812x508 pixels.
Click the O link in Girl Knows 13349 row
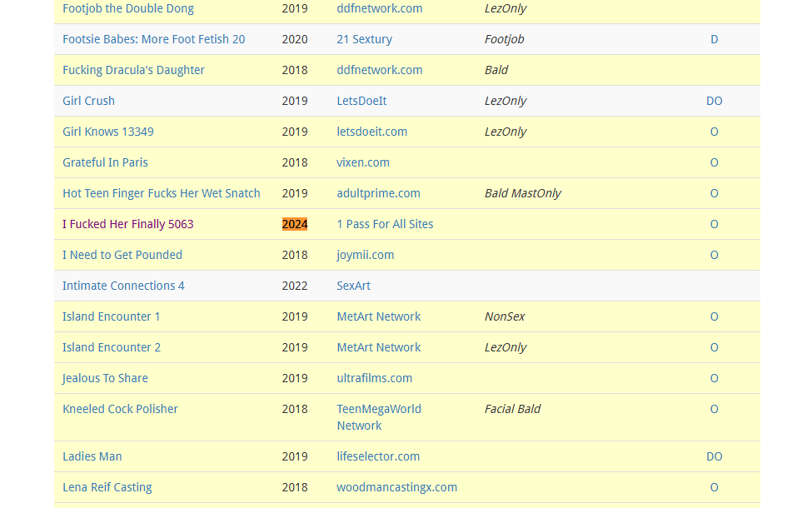tap(714, 132)
